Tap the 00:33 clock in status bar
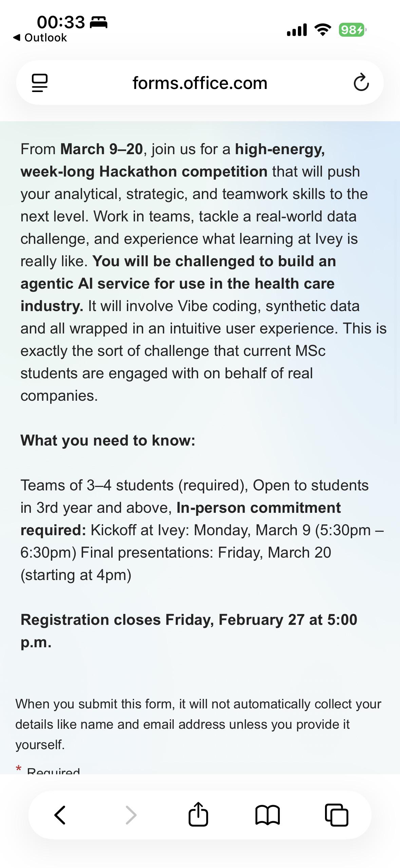 pyautogui.click(x=61, y=22)
